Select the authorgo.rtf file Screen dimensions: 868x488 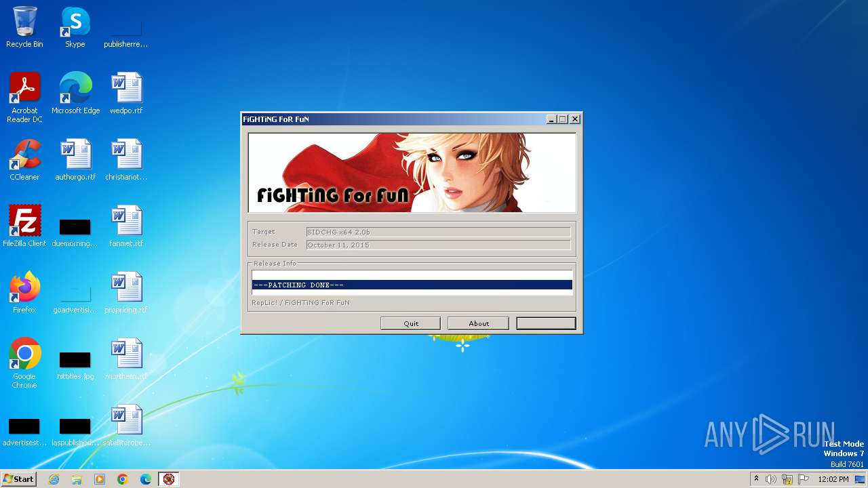coord(75,159)
